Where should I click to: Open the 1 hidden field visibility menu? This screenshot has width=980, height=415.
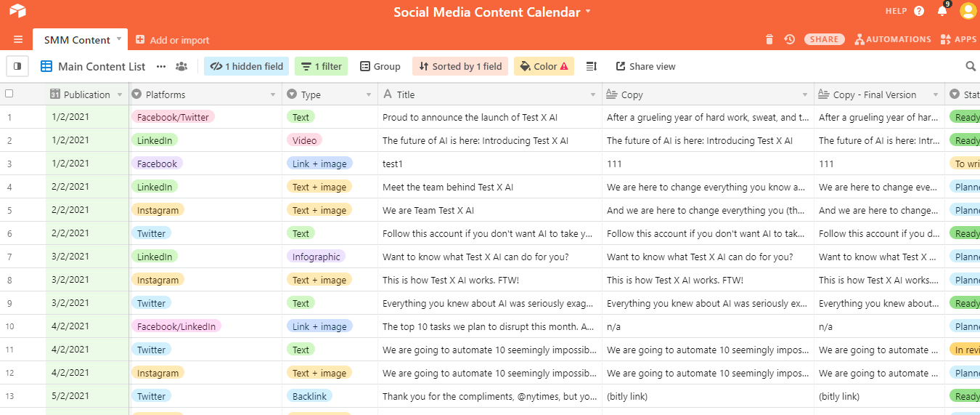pyautogui.click(x=246, y=66)
